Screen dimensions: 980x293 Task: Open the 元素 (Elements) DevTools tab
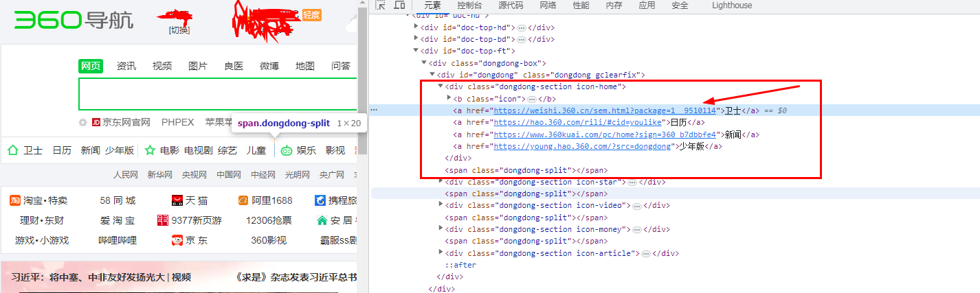[x=432, y=5]
